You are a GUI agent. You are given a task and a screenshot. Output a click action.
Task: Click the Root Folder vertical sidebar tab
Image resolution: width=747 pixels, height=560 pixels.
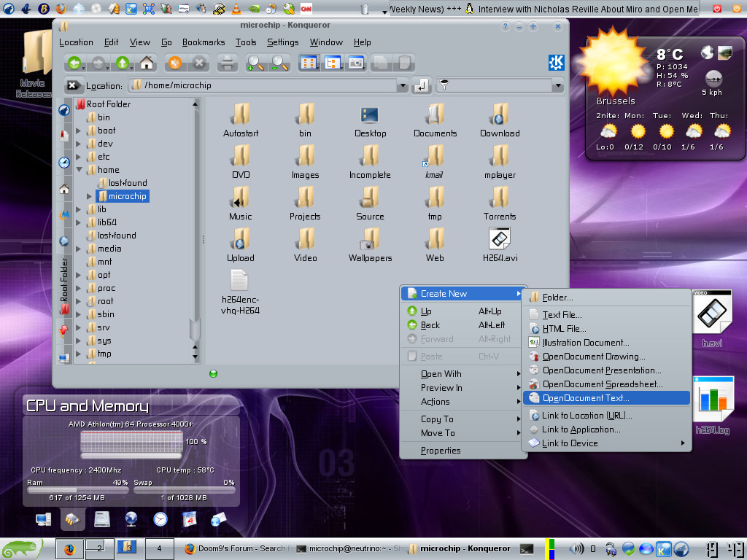64,286
